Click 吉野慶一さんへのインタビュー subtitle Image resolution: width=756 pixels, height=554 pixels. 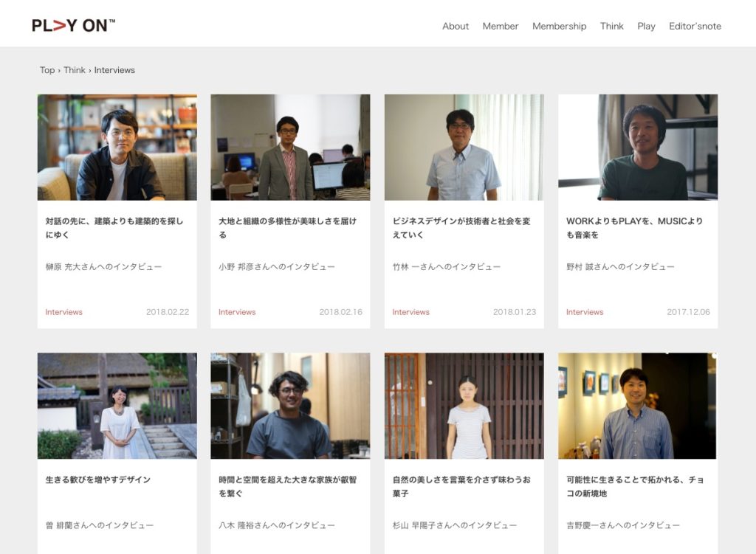coord(623,525)
